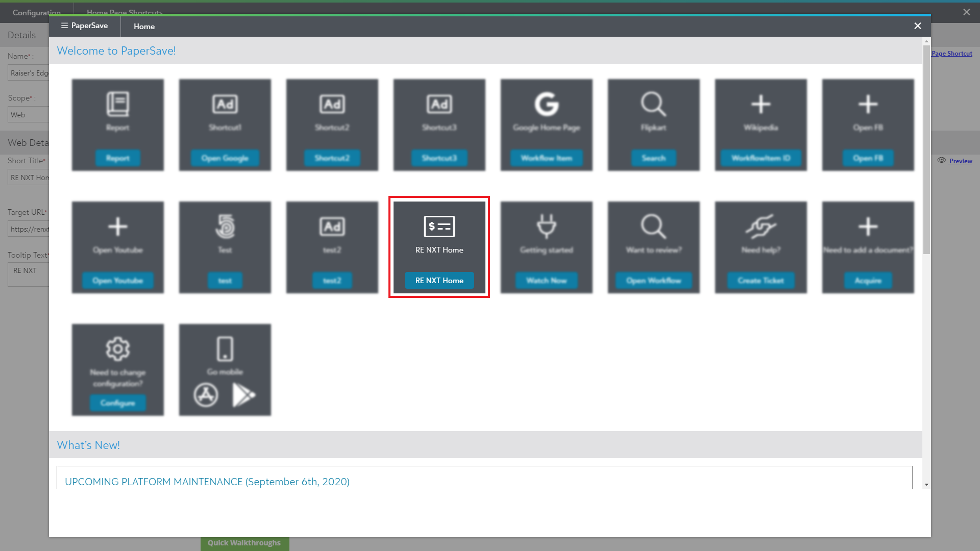Click the configuration gear icon tile
Viewport: 980px width, 551px height.
point(117,349)
